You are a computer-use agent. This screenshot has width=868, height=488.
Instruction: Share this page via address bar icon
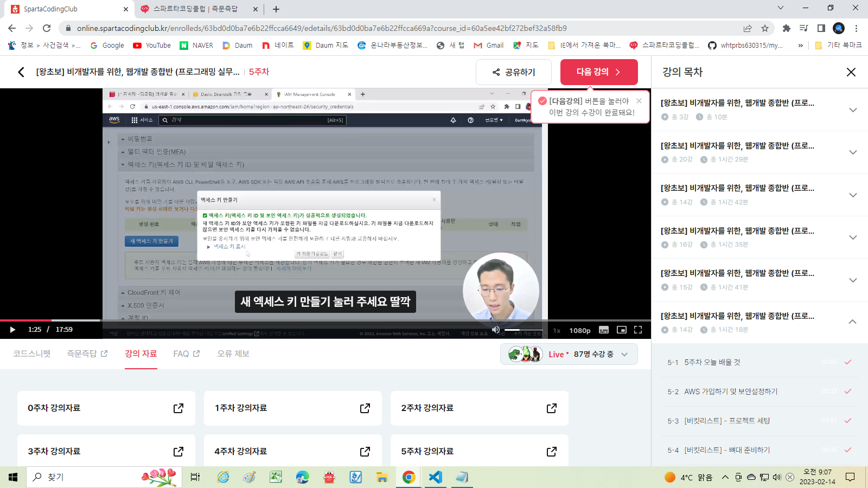748,28
